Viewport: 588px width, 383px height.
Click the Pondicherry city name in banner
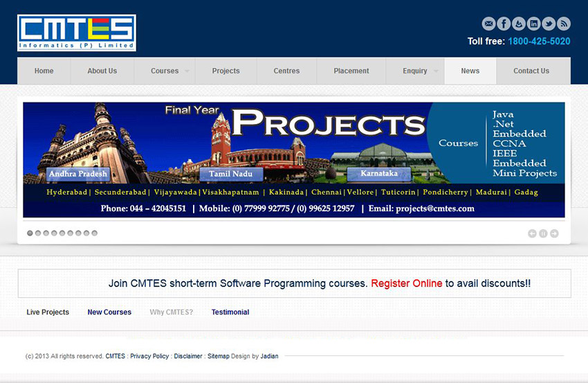445,193
